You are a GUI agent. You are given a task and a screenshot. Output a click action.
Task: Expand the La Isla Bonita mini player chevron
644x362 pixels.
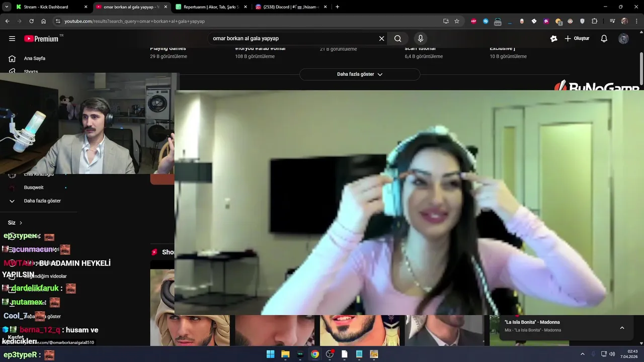coord(622,328)
